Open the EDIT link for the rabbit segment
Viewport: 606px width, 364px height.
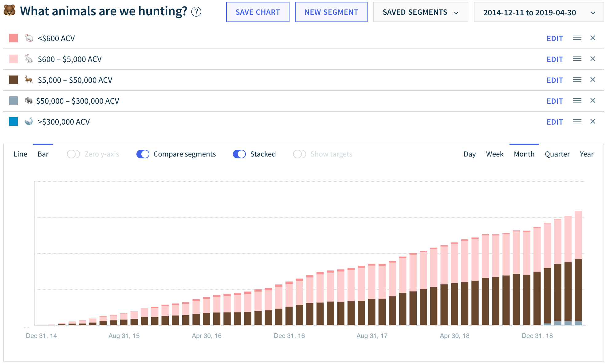(x=555, y=59)
